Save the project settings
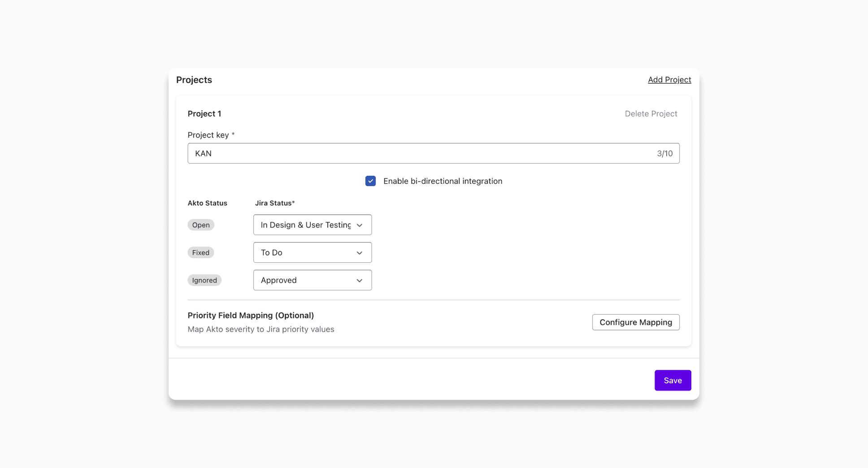The image size is (868, 468). 673,381
